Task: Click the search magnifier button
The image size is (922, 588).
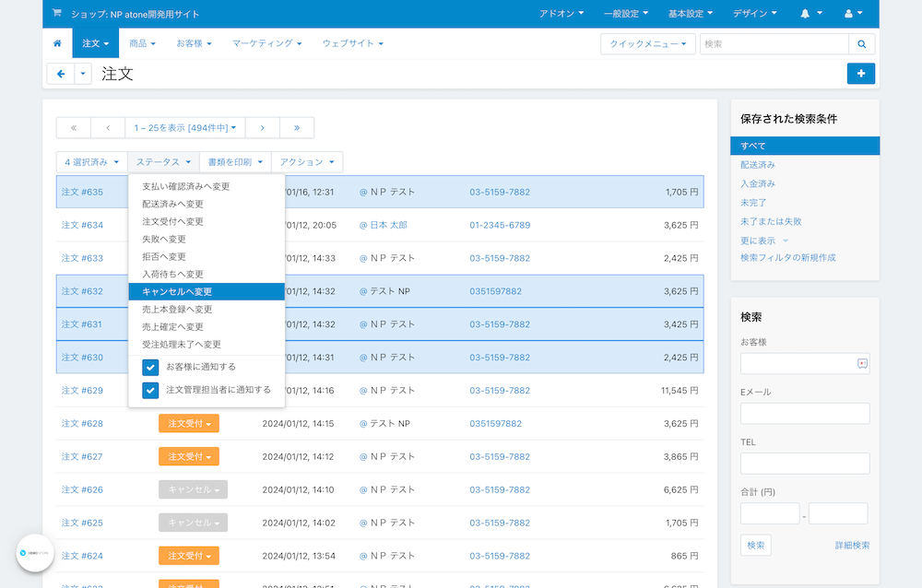Action: coord(861,44)
